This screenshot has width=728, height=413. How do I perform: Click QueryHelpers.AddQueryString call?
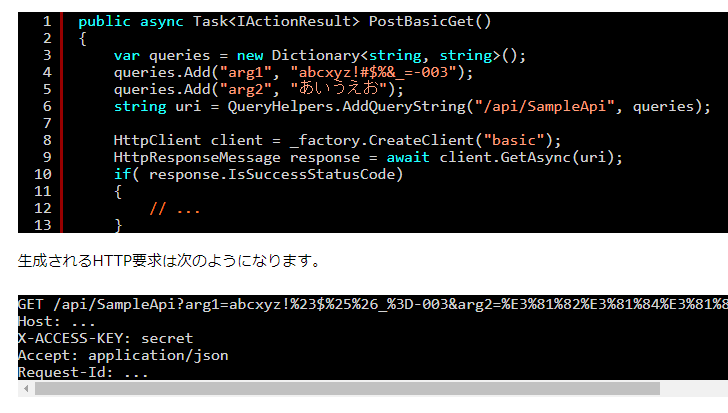(346, 107)
